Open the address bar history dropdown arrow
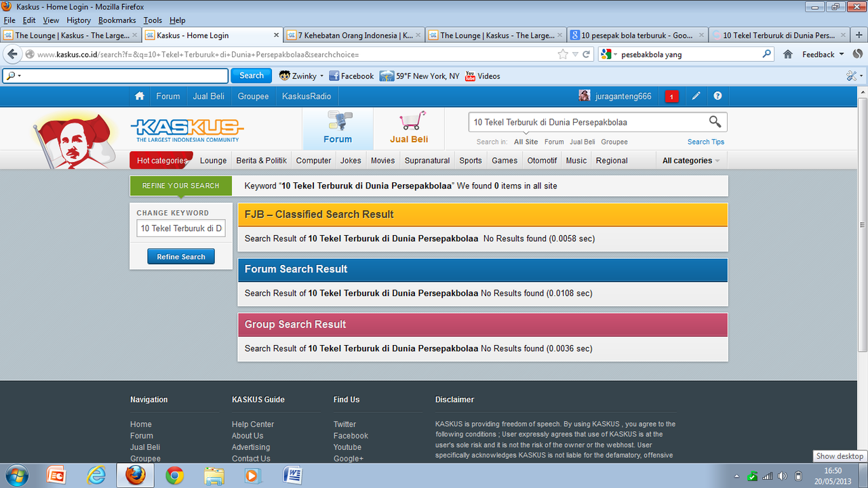The image size is (868, 488). click(x=575, y=54)
